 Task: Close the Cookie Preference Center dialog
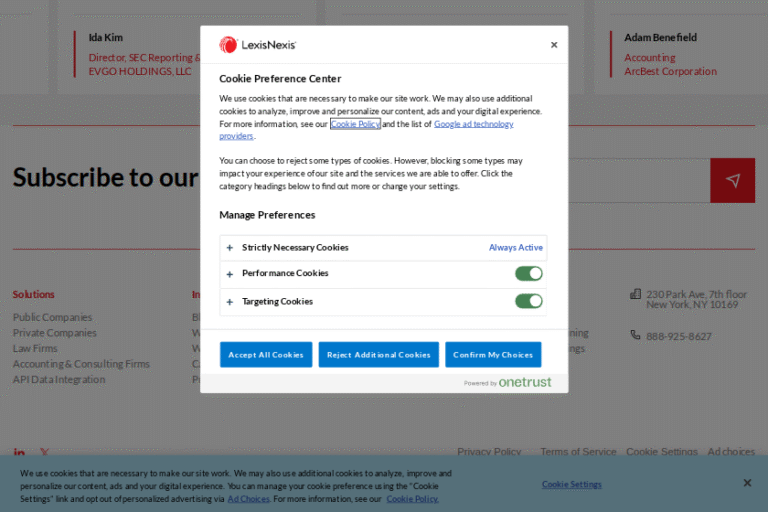click(554, 45)
